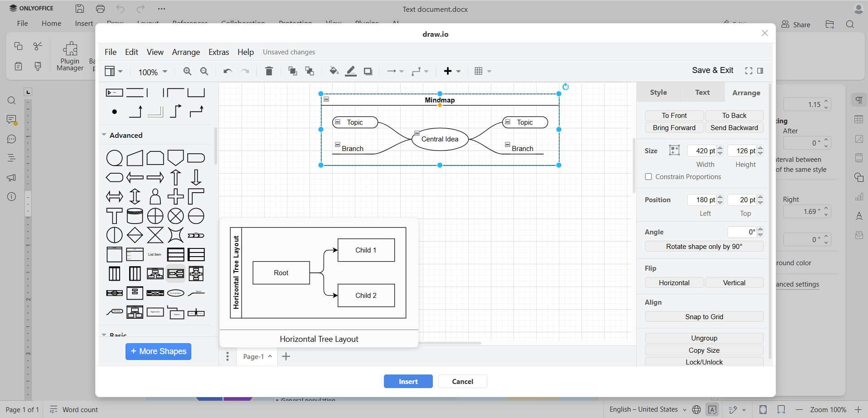Image resolution: width=868 pixels, height=418 pixels.
Task: Select the up arrow shape
Action: (175, 177)
